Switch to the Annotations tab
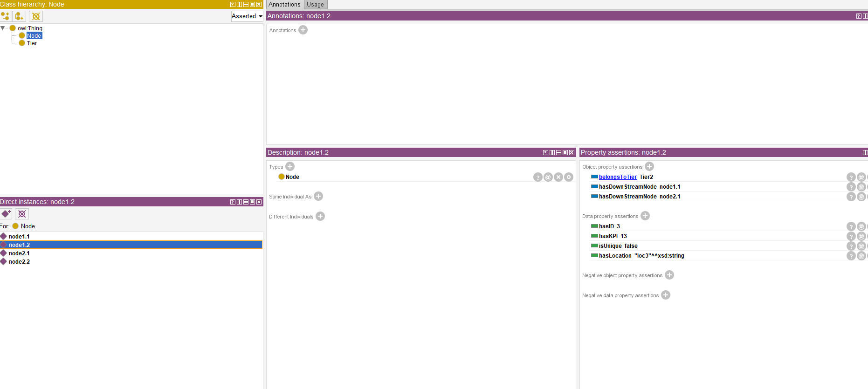 [284, 5]
